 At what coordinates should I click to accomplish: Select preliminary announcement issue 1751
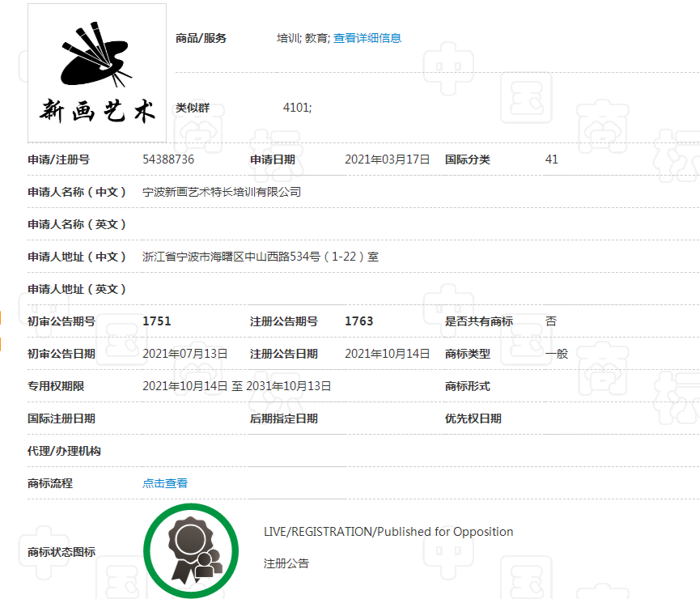157,321
